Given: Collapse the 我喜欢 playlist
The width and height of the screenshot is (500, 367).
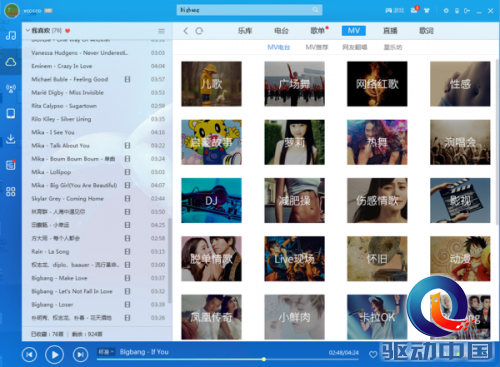Looking at the screenshot, I should point(28,30).
